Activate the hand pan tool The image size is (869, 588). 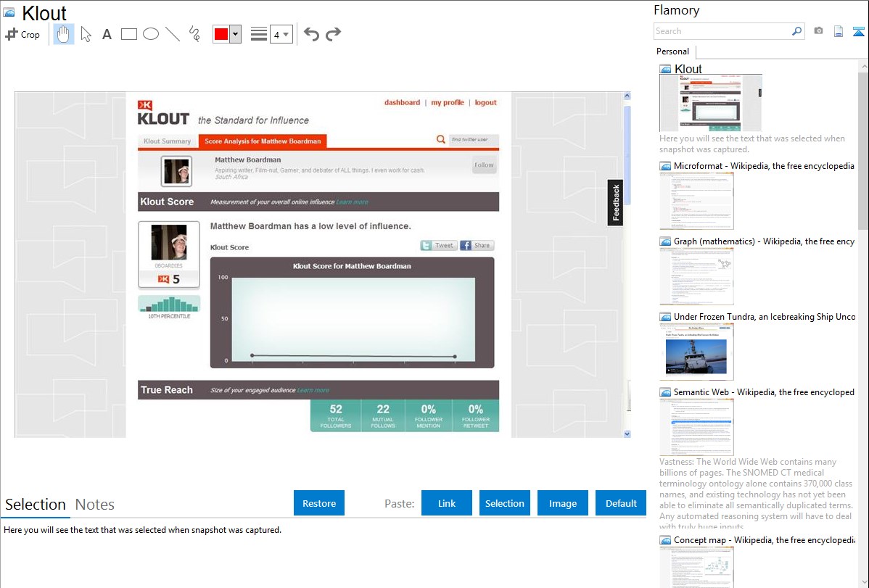pyautogui.click(x=64, y=34)
